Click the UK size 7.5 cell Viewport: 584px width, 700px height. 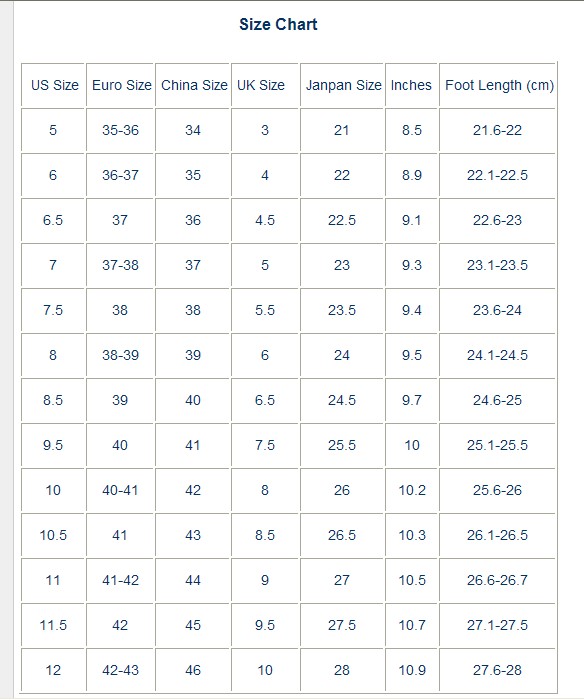tap(265, 445)
